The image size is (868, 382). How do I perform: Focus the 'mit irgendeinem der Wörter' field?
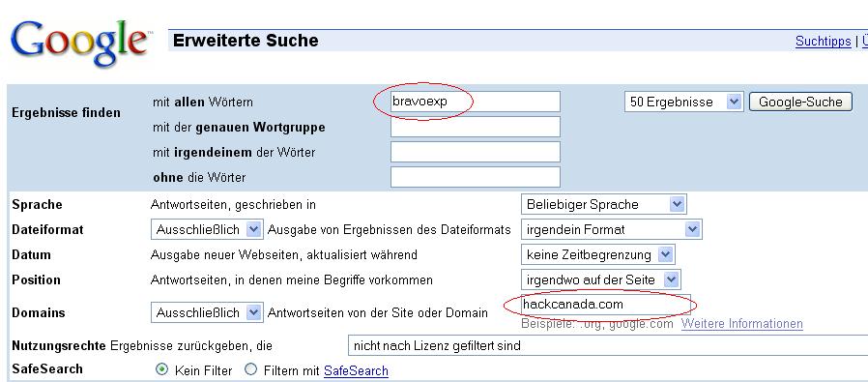tap(475, 152)
